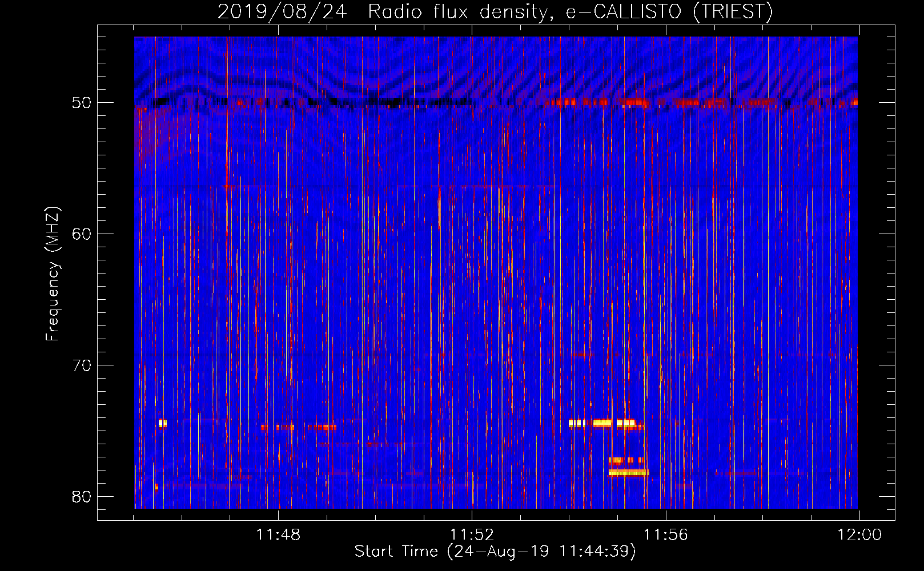Click the small bright spot near 74.5 MHz at 11:45
This screenshot has height=571, width=924.
(163, 423)
